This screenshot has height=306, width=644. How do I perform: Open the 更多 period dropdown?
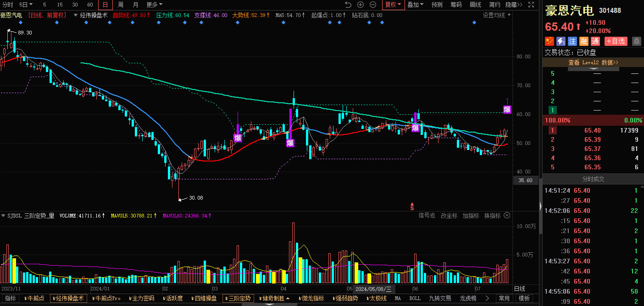point(154,5)
